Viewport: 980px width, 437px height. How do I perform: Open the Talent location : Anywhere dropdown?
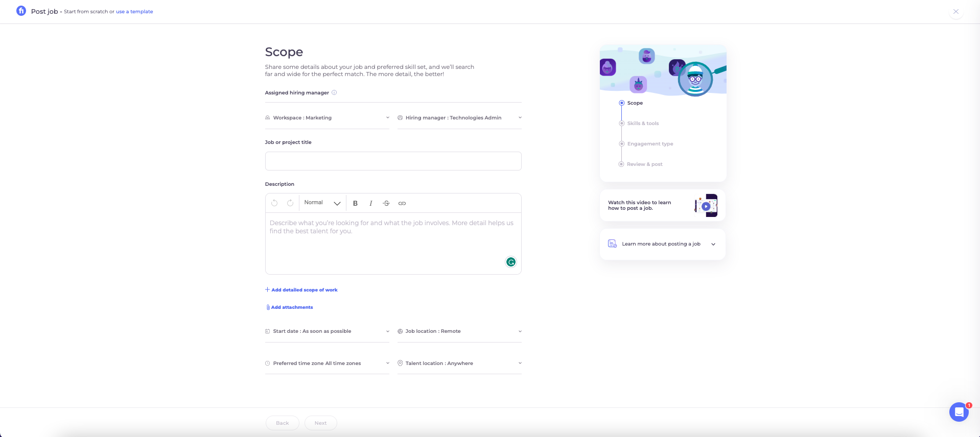click(x=460, y=363)
